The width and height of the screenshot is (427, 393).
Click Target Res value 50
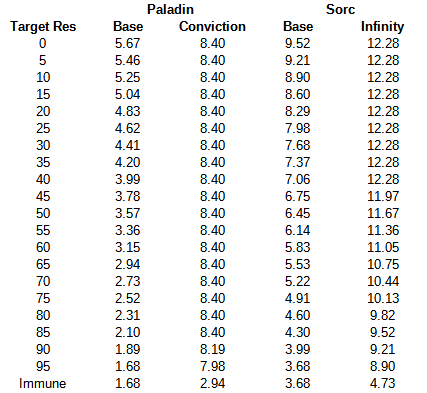(43, 213)
